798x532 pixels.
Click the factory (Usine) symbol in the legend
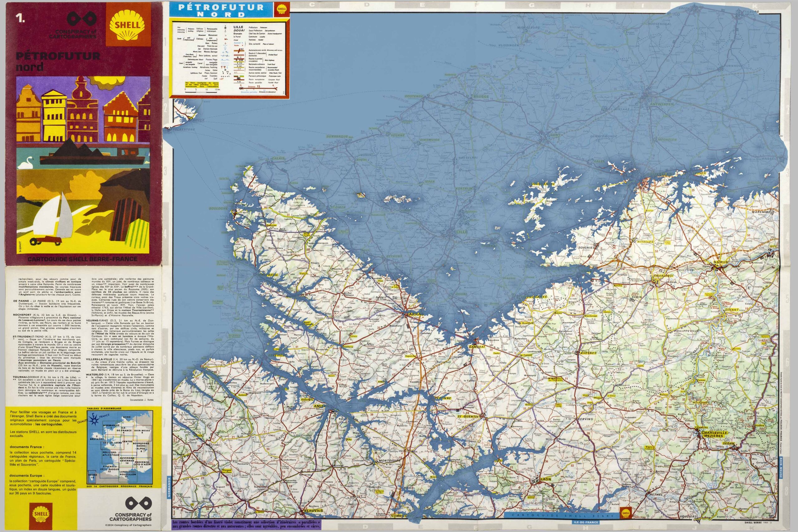pyautogui.click(x=225, y=70)
